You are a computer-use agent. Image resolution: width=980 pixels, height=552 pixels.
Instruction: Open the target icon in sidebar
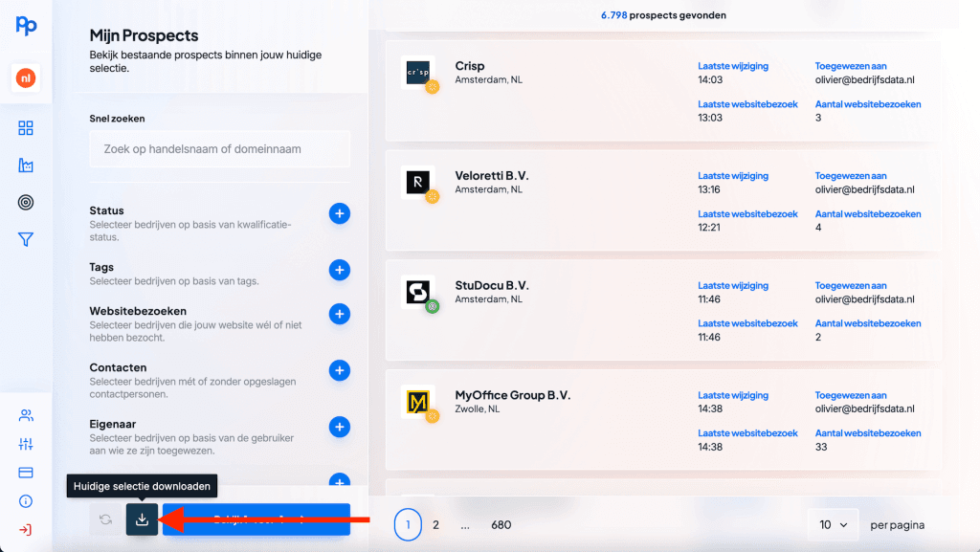26,203
